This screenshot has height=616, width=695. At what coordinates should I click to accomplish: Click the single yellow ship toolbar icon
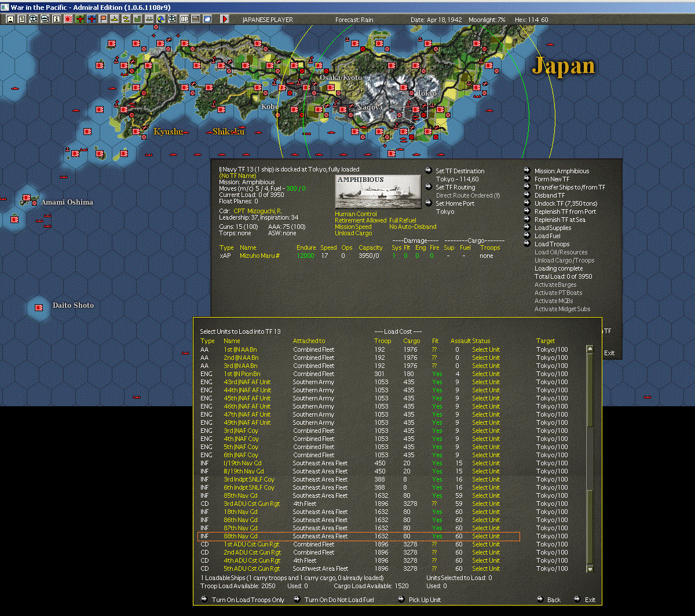point(115,19)
